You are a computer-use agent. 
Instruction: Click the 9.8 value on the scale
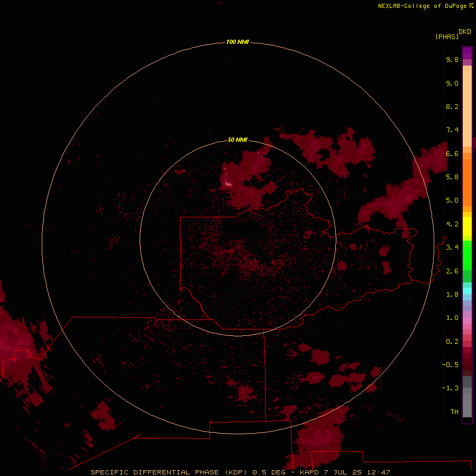[452, 59]
